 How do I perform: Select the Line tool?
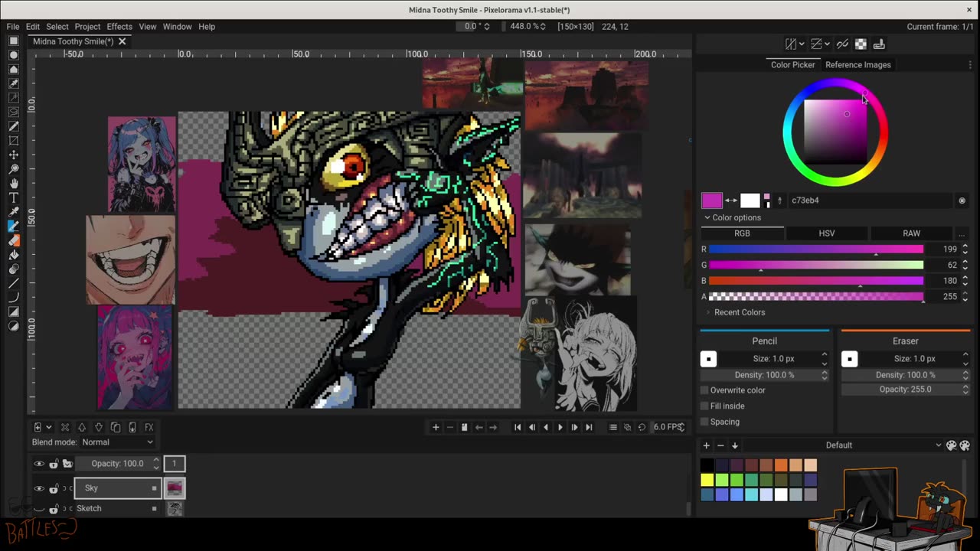click(x=14, y=284)
